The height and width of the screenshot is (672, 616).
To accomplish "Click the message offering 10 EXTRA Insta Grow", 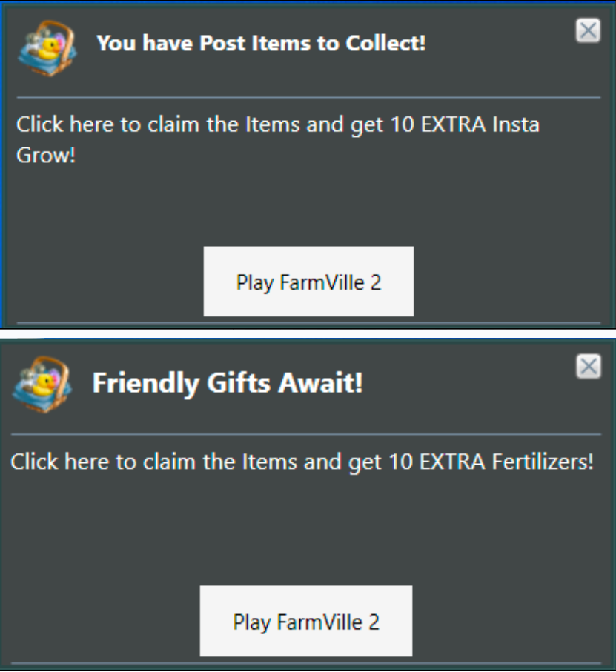I will (278, 139).
